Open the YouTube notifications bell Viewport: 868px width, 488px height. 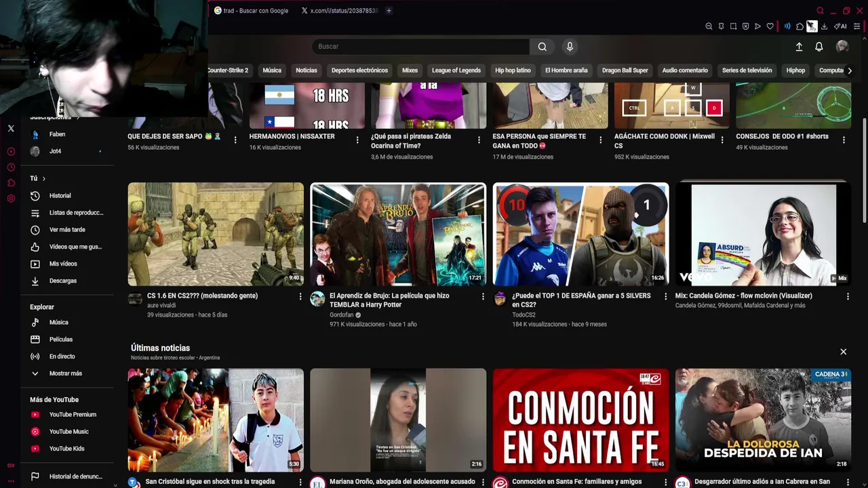coord(819,47)
